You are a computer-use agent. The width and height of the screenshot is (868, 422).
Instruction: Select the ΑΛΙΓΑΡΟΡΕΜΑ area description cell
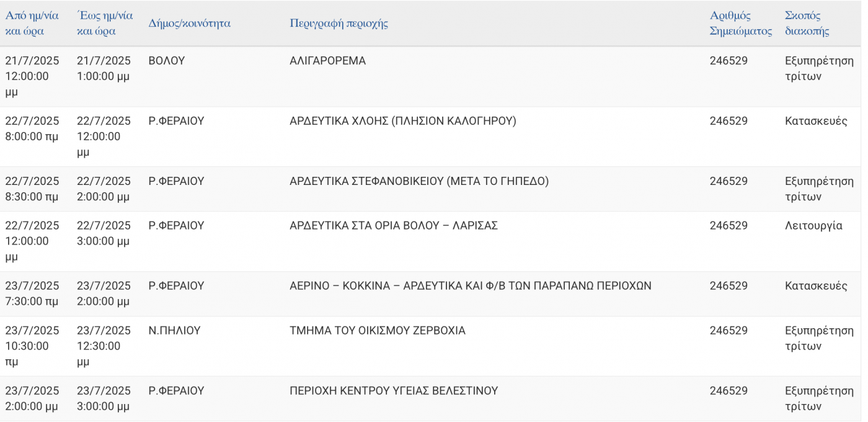[x=327, y=61]
